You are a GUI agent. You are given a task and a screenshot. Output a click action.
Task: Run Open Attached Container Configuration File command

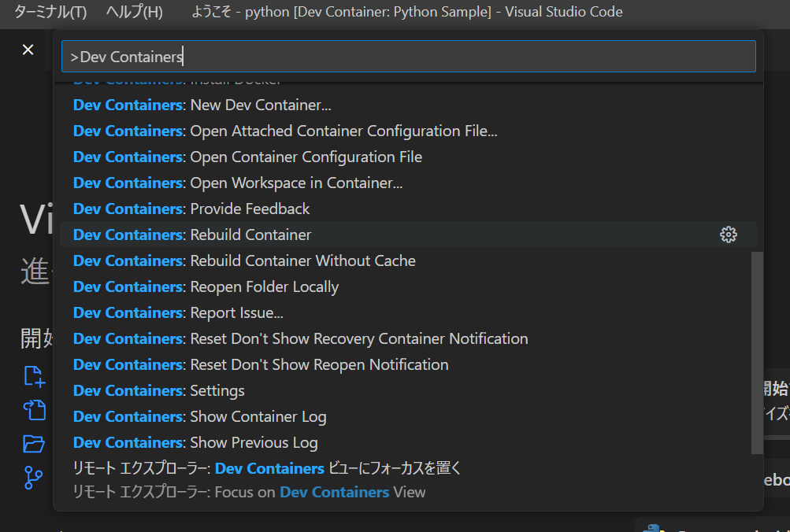[x=408, y=131]
